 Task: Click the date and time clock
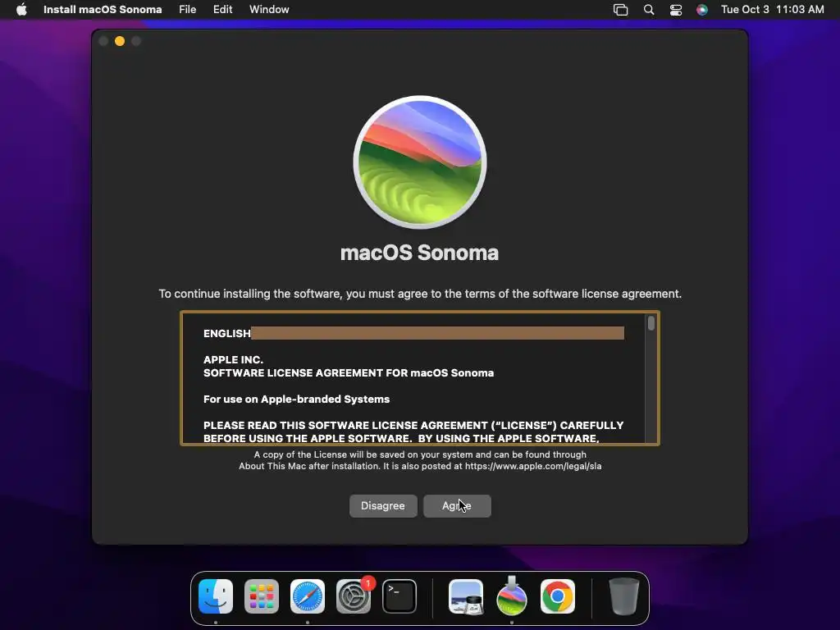point(773,10)
